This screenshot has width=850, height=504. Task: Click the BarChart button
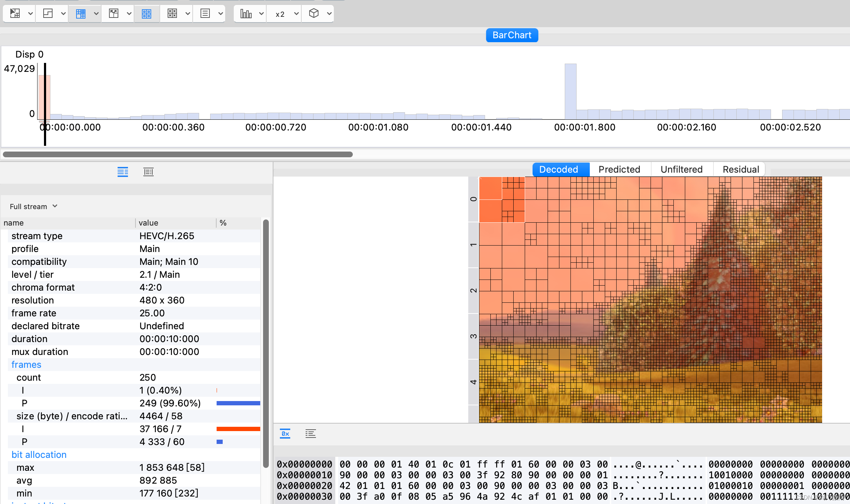click(512, 35)
